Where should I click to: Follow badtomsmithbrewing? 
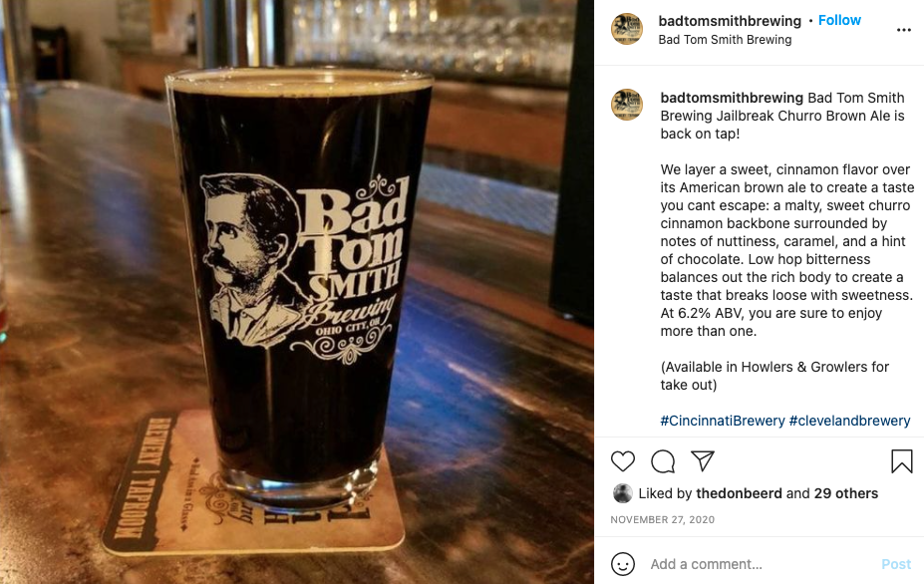839,20
